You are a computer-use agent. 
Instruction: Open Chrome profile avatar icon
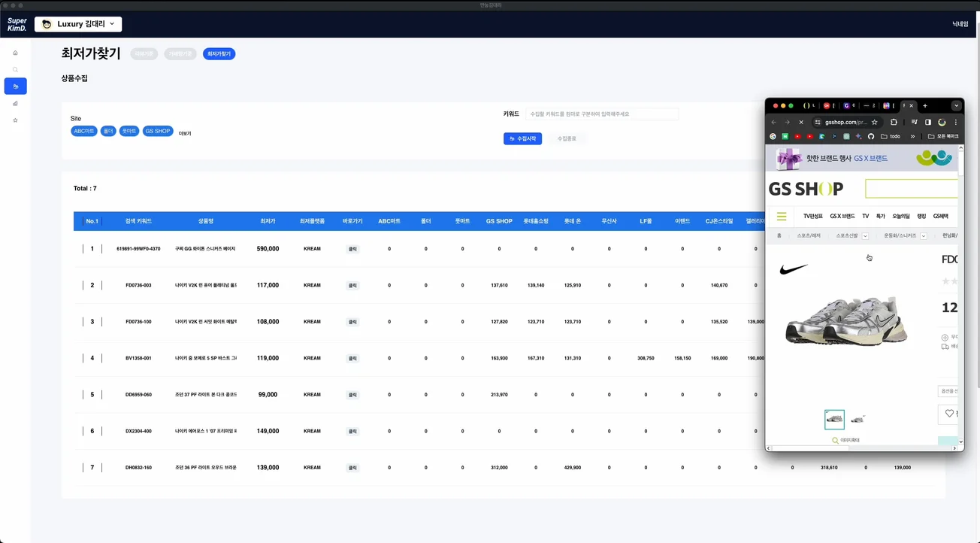942,122
